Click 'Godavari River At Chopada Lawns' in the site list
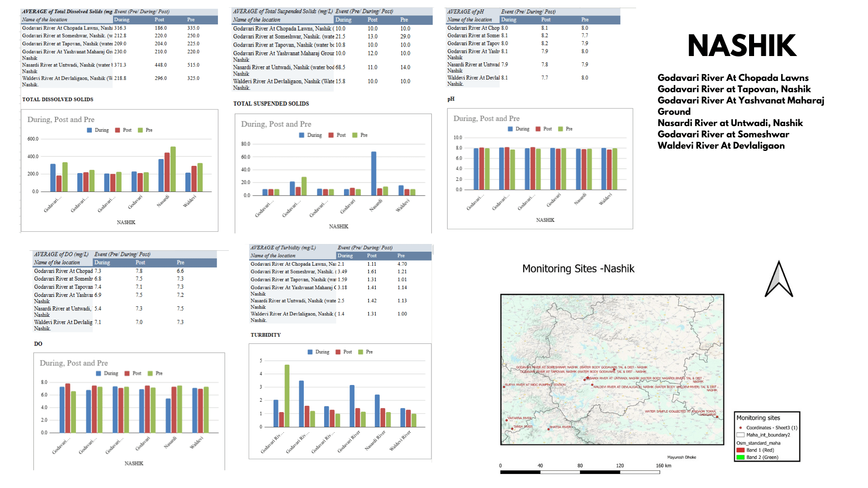 pyautogui.click(x=733, y=78)
